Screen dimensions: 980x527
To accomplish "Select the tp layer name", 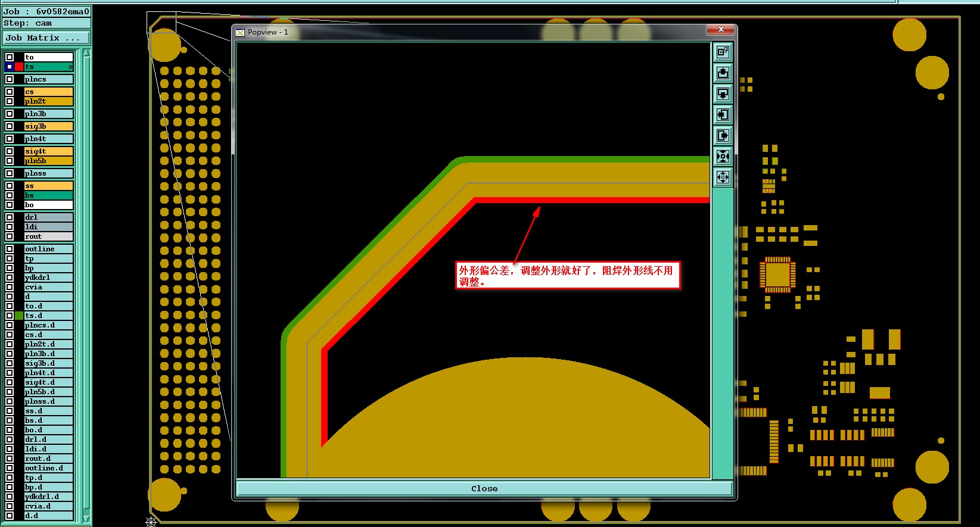I will tap(49, 258).
